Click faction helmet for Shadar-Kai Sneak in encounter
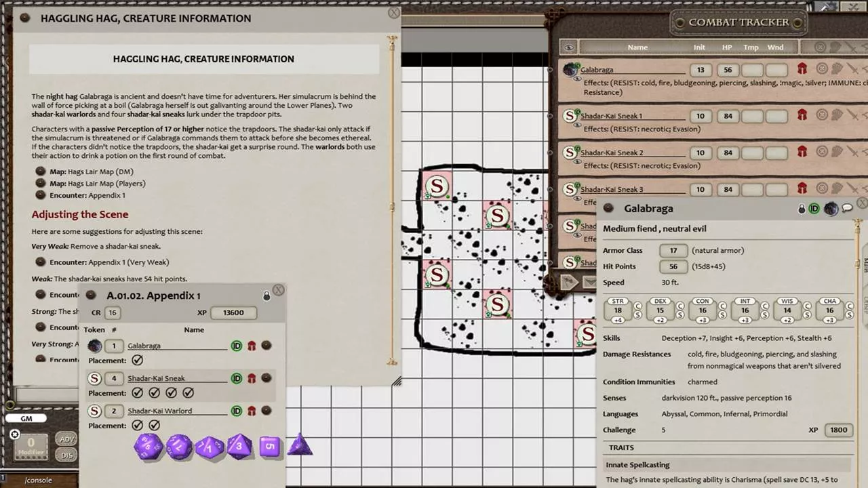The image size is (868, 488). click(252, 378)
